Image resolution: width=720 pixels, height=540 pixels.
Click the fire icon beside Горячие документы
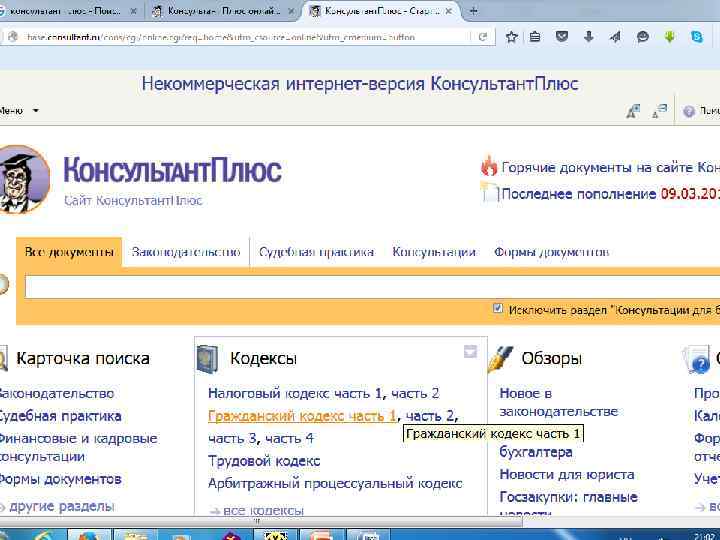pyautogui.click(x=489, y=166)
